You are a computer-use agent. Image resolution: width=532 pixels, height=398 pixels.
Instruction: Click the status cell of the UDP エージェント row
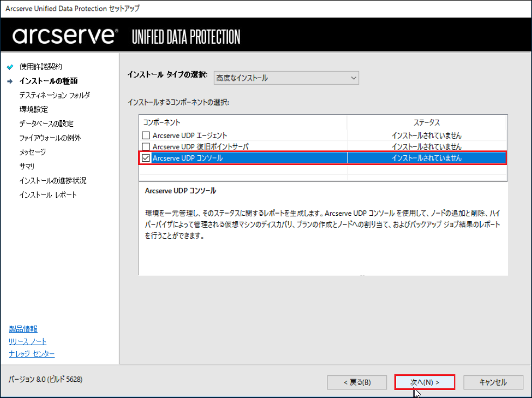pyautogui.click(x=426, y=135)
